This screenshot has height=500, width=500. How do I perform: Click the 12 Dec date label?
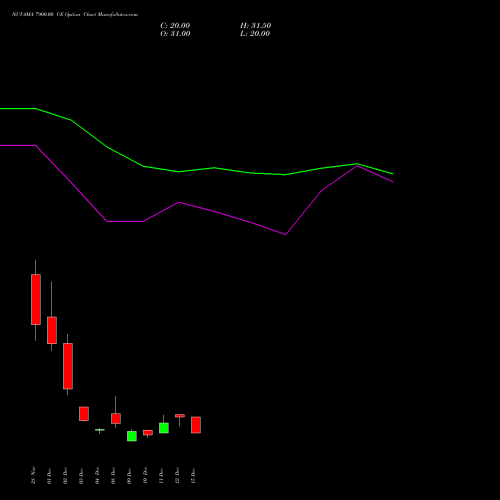coord(177,476)
